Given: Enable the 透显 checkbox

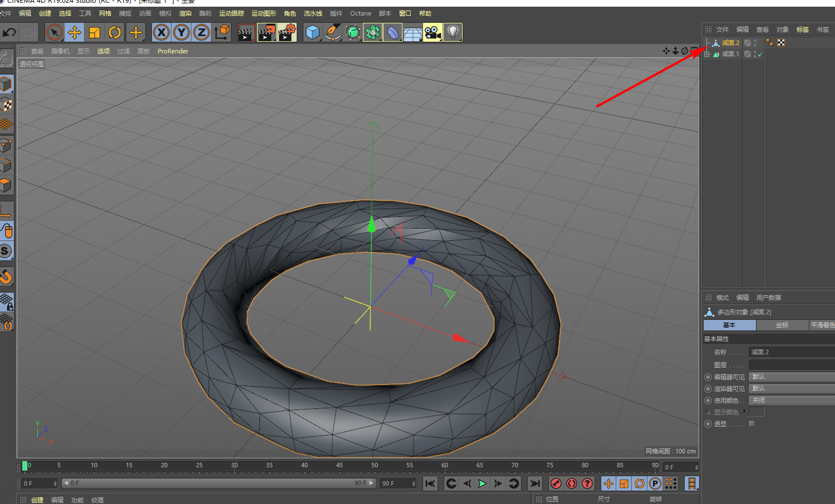Looking at the screenshot, I should pos(751,424).
